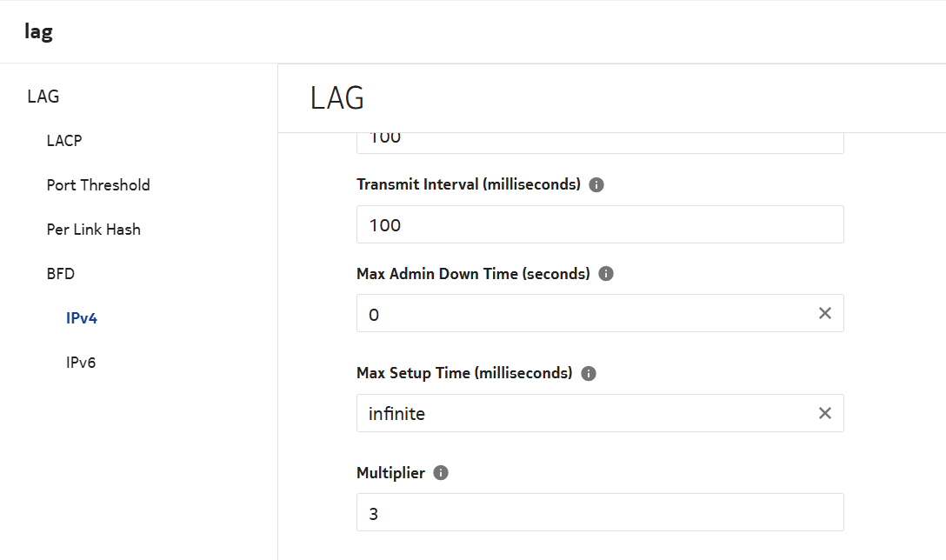
Task: Clear the Max Admin Down Time value
Action: (x=825, y=313)
